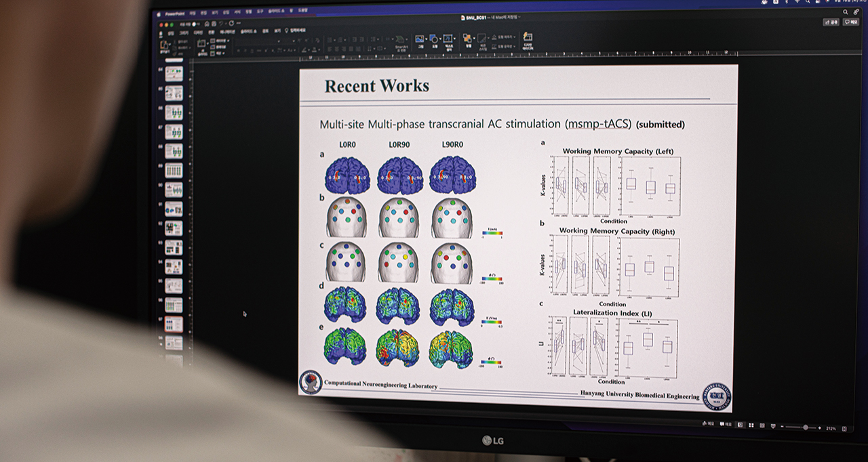Click the Recent Works slide title
This screenshot has height=462, width=868.
(376, 86)
